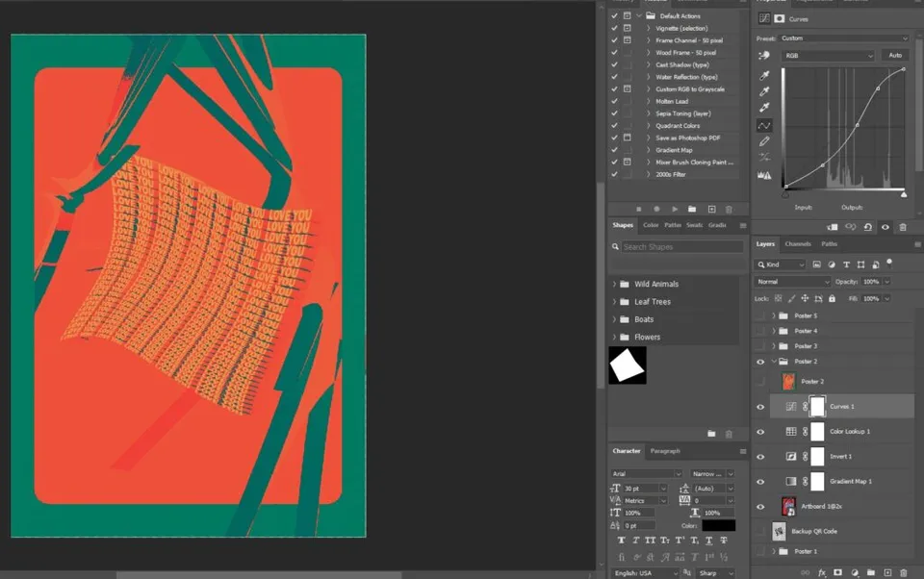
Task: Pick the black point eyedropper in Curves
Action: click(x=764, y=75)
